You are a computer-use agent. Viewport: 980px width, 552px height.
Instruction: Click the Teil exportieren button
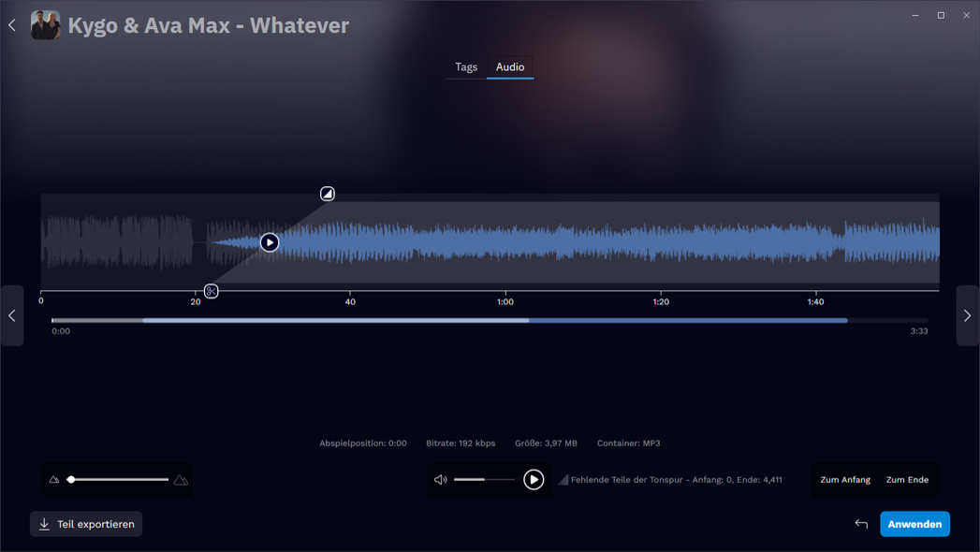pyautogui.click(x=86, y=524)
